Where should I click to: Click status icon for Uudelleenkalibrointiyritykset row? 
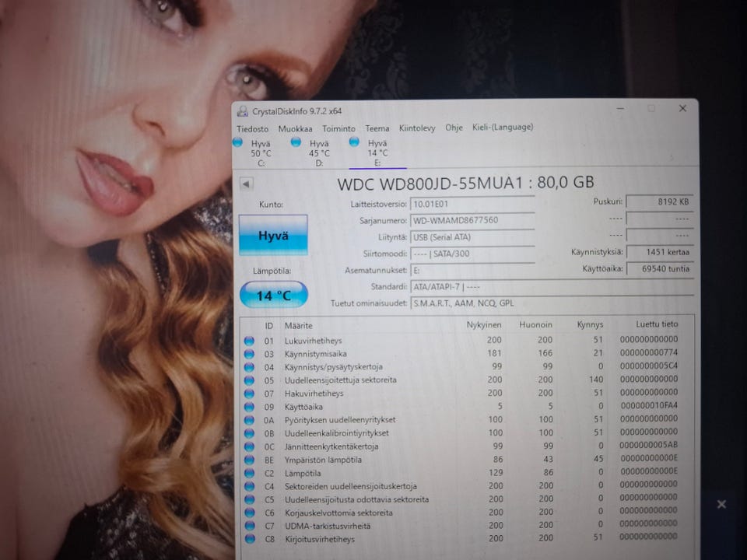point(249,433)
